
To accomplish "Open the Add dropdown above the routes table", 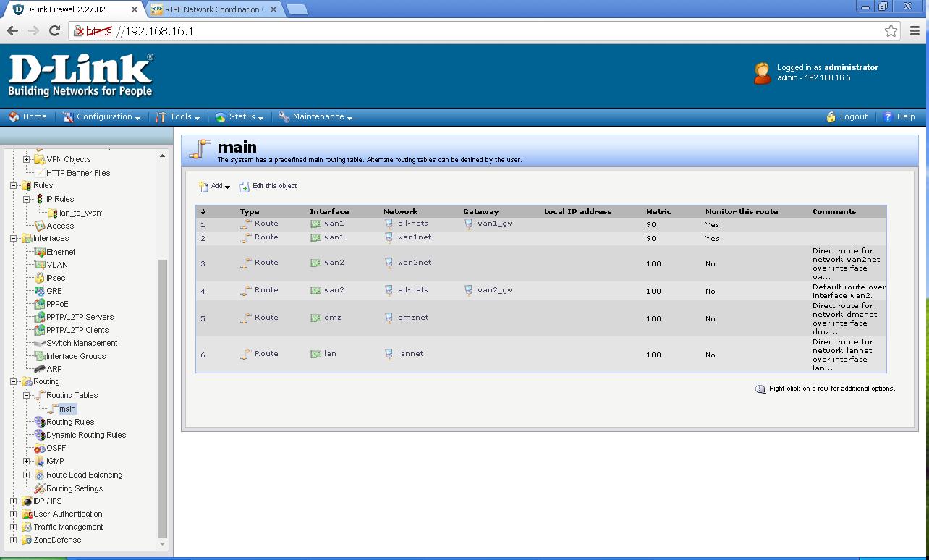I will pos(214,187).
